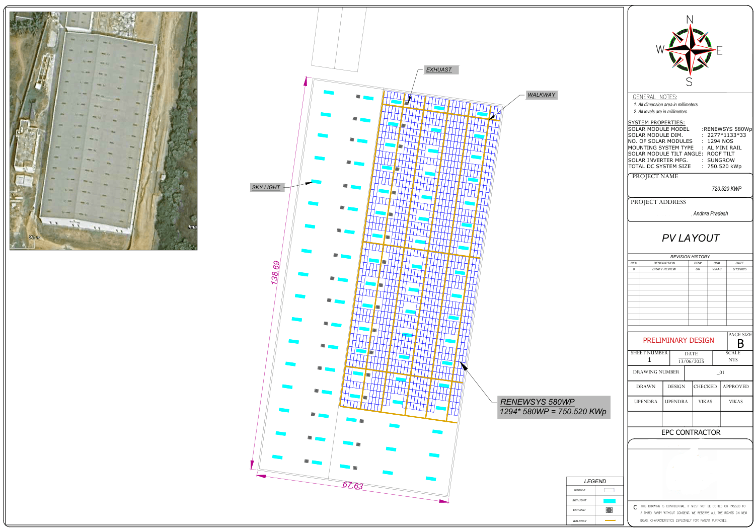Image resolution: width=756 pixels, height=532 pixels.
Task: Click the page size letter 'B'
Action: [740, 344]
